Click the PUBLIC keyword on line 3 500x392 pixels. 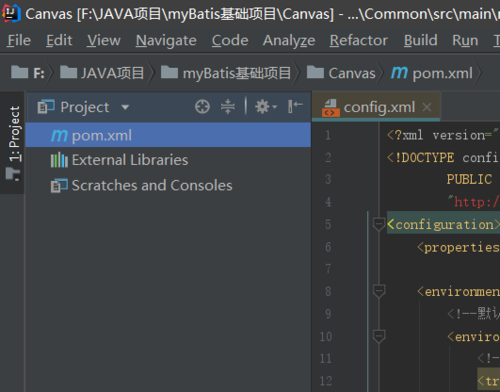click(x=469, y=180)
